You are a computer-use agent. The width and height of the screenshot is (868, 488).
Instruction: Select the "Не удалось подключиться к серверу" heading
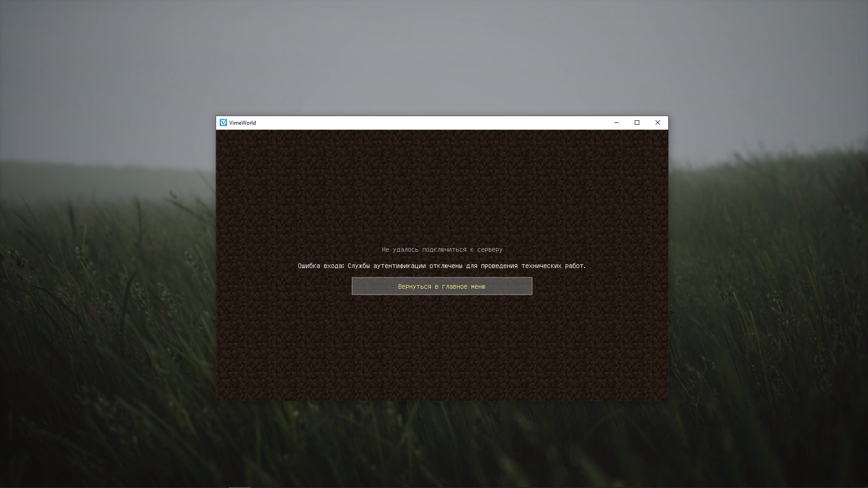pos(442,249)
